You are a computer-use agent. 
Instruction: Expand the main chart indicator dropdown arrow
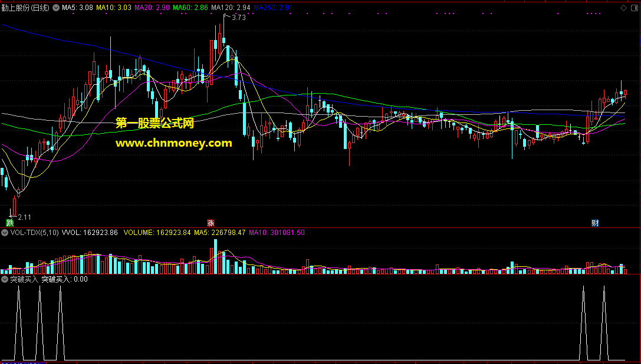point(55,8)
